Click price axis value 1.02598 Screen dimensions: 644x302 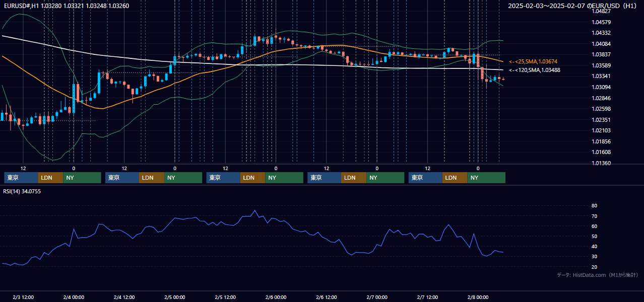tap(601, 109)
